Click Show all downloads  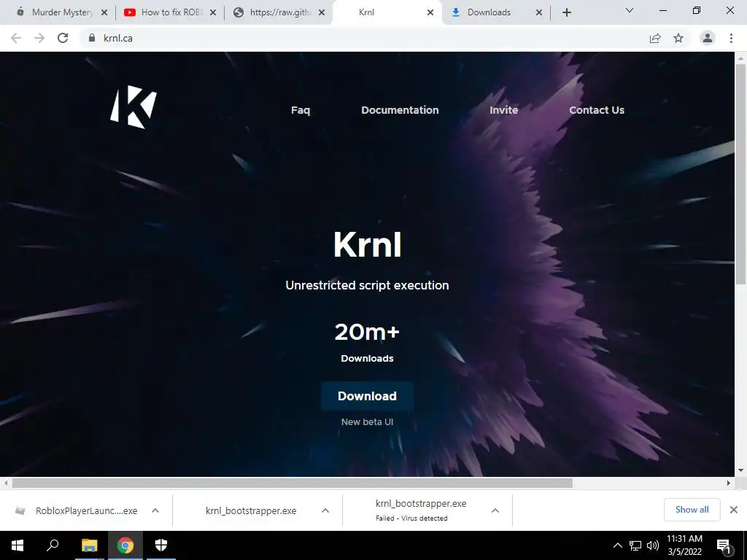click(x=692, y=510)
